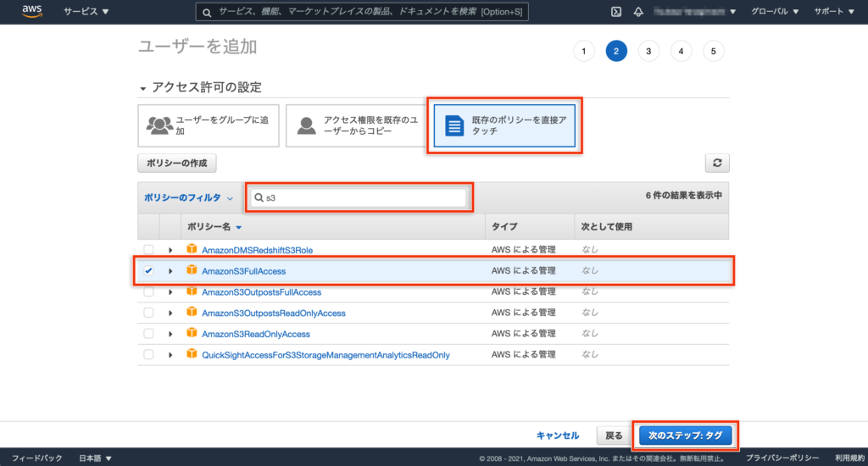
Task: Open the プライバシーポリシー footer link
Action: tap(782, 458)
